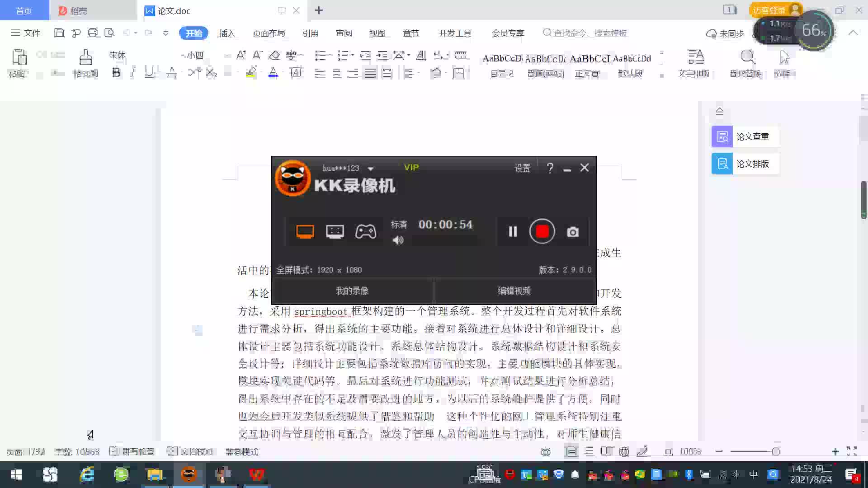Screen dimensions: 868x488
Task: Click the bulleted list icon
Action: 321,56
